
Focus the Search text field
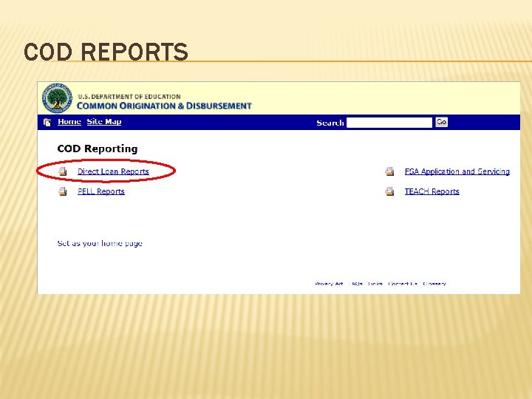389,123
